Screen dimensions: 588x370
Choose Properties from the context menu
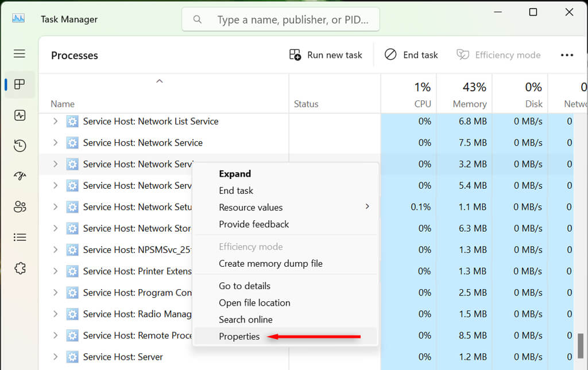(x=239, y=336)
